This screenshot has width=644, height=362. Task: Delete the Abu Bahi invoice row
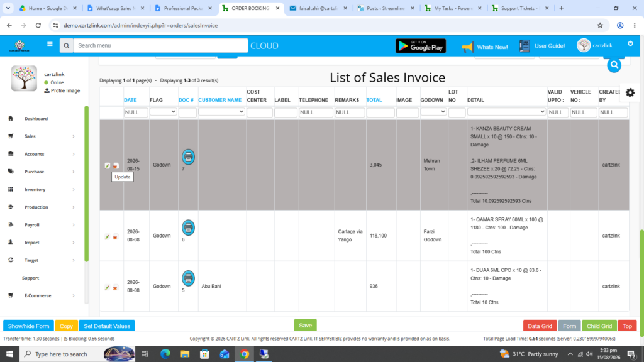coord(116,288)
